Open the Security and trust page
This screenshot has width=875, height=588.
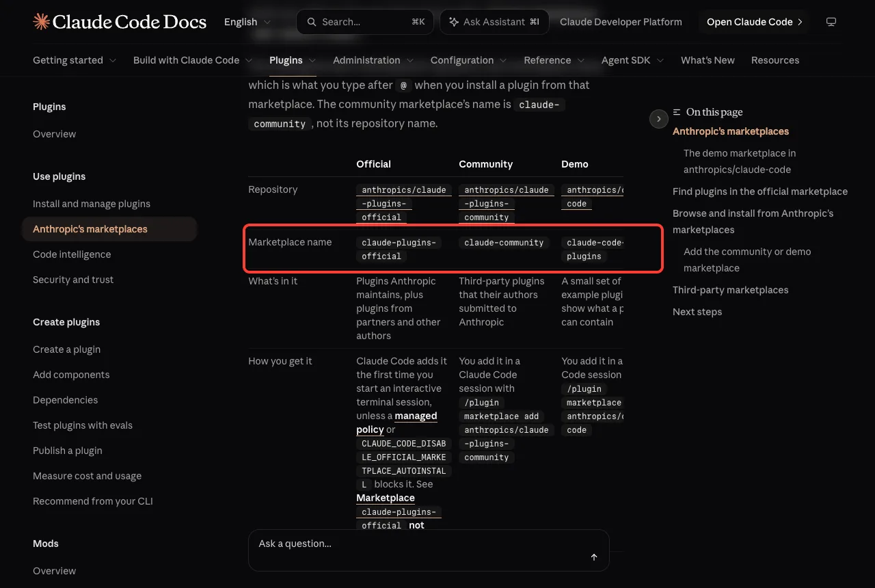point(73,280)
